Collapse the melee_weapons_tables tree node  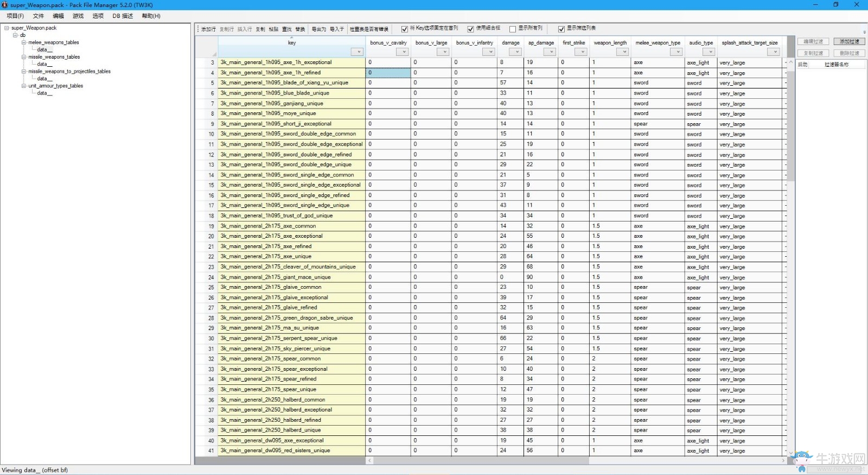24,42
